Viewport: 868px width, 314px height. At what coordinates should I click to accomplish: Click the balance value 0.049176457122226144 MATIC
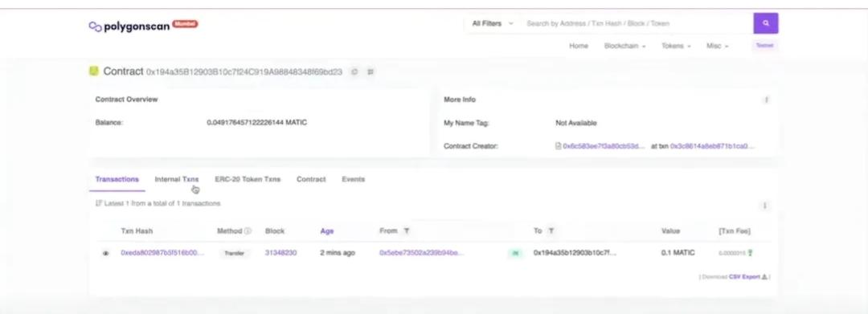257,122
